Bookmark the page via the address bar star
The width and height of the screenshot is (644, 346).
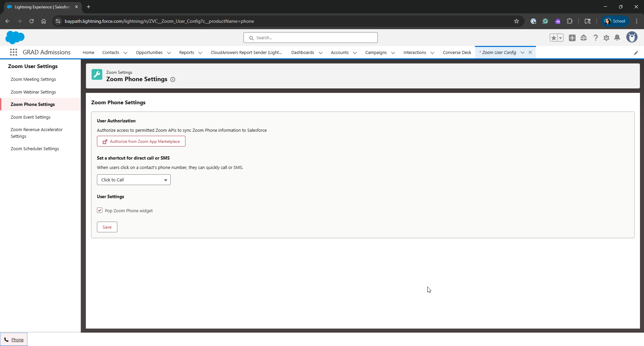(x=517, y=21)
